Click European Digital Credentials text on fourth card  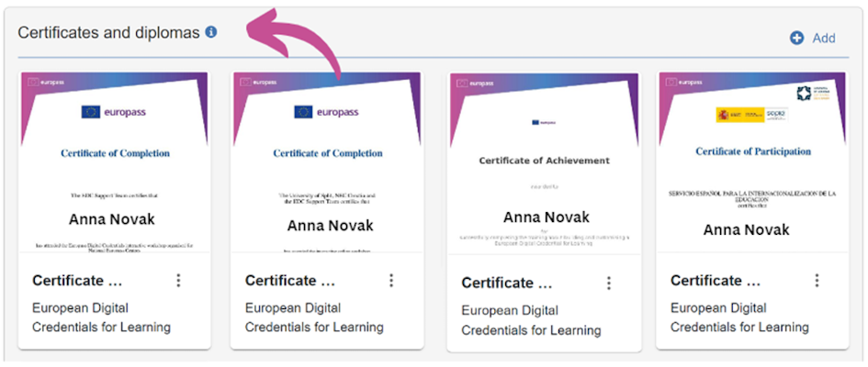pos(739,317)
